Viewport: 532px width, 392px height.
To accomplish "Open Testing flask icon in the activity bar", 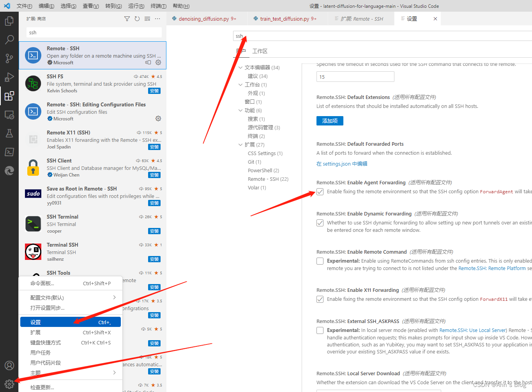I will (9, 133).
